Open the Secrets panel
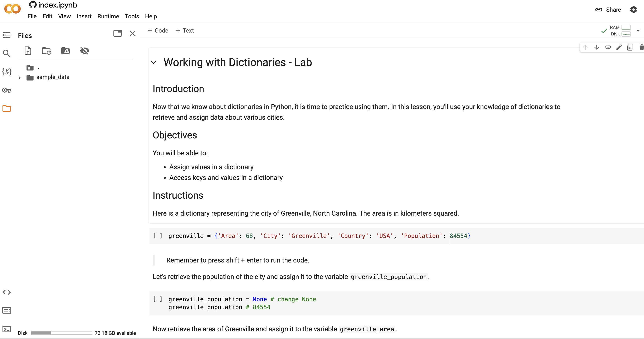The image size is (644, 339). click(7, 90)
